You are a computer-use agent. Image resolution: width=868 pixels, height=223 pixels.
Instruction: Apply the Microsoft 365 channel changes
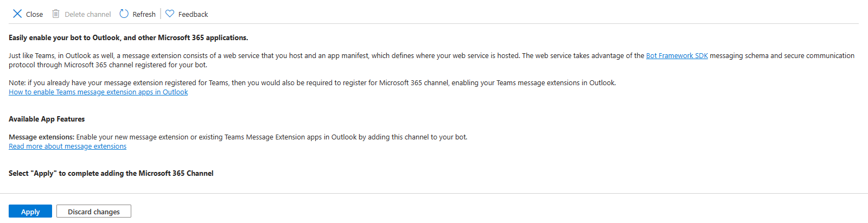pyautogui.click(x=30, y=212)
